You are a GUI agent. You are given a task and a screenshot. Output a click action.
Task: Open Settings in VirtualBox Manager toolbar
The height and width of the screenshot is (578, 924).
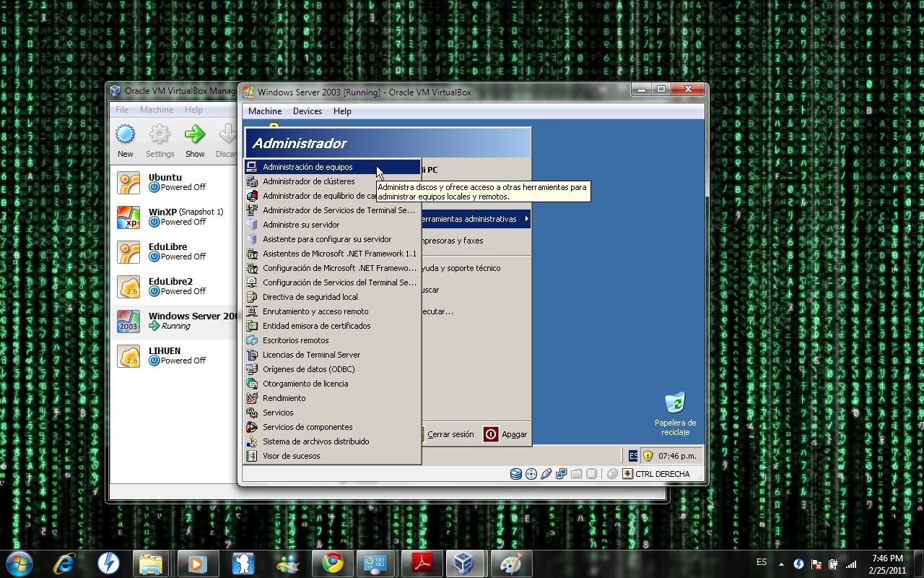point(160,134)
